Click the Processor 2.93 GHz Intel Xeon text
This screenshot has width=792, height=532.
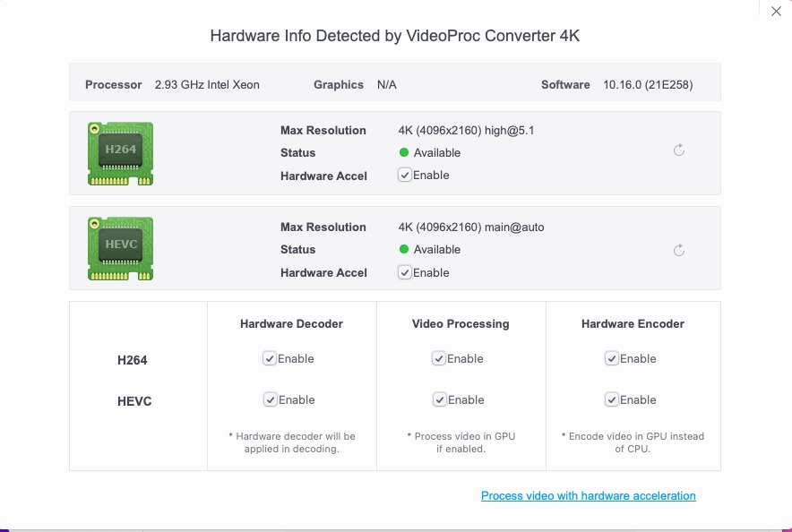(x=207, y=85)
